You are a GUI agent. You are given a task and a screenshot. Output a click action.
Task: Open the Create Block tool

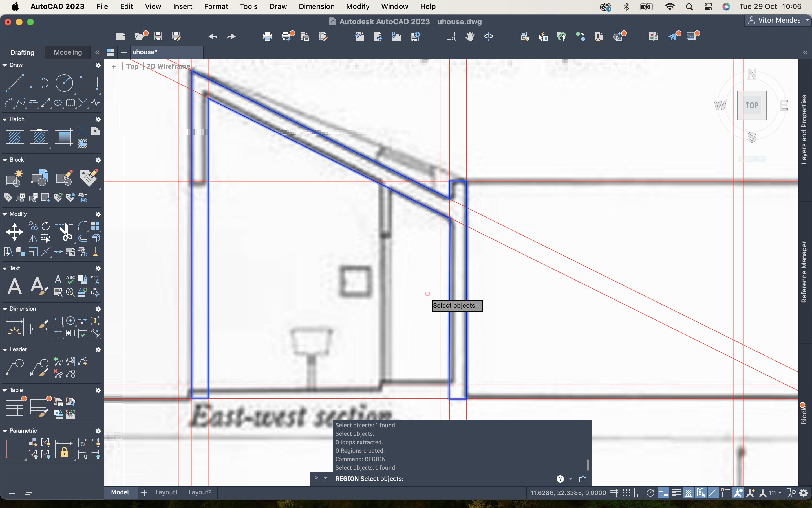pos(14,178)
